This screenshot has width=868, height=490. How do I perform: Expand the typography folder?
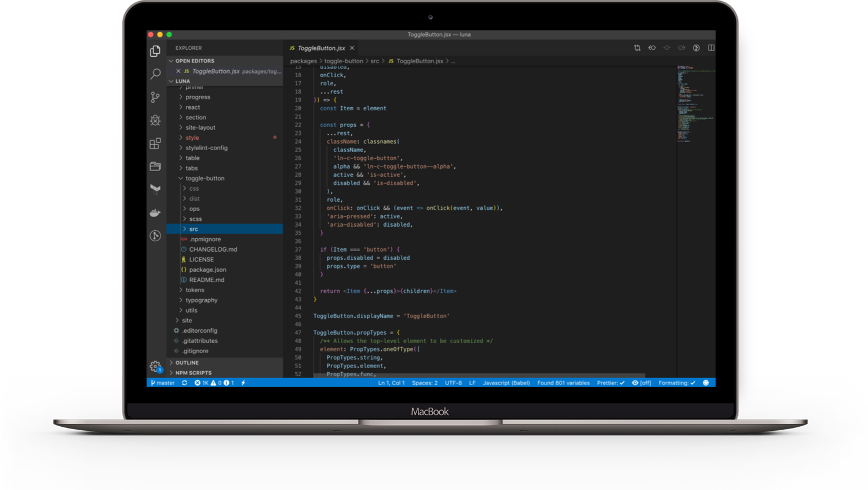coord(202,300)
